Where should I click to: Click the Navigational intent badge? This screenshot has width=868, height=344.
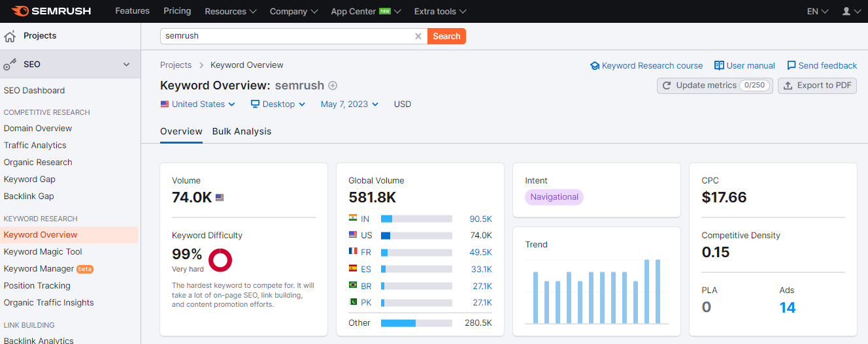tap(554, 197)
